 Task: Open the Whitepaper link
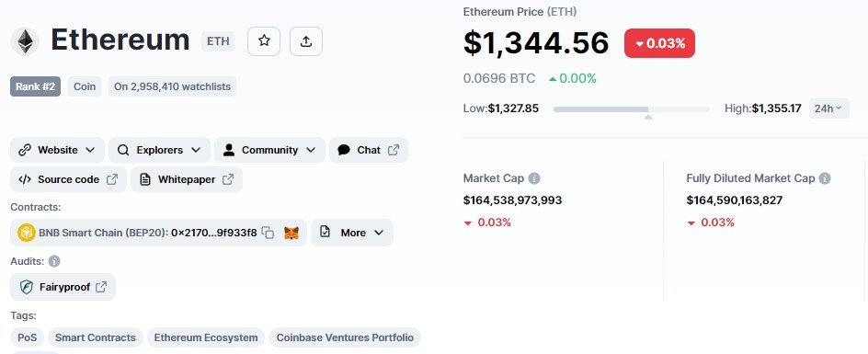pyautogui.click(x=187, y=179)
